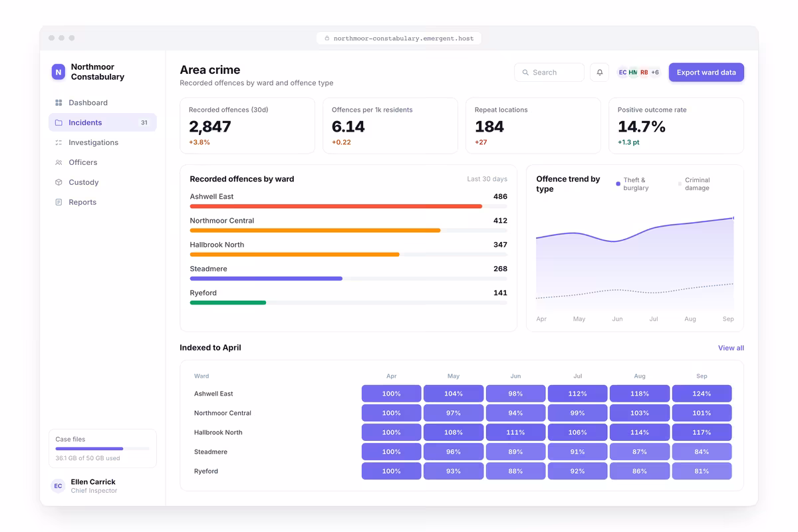Click the Reports document icon
798x532 pixels.
(x=59, y=202)
